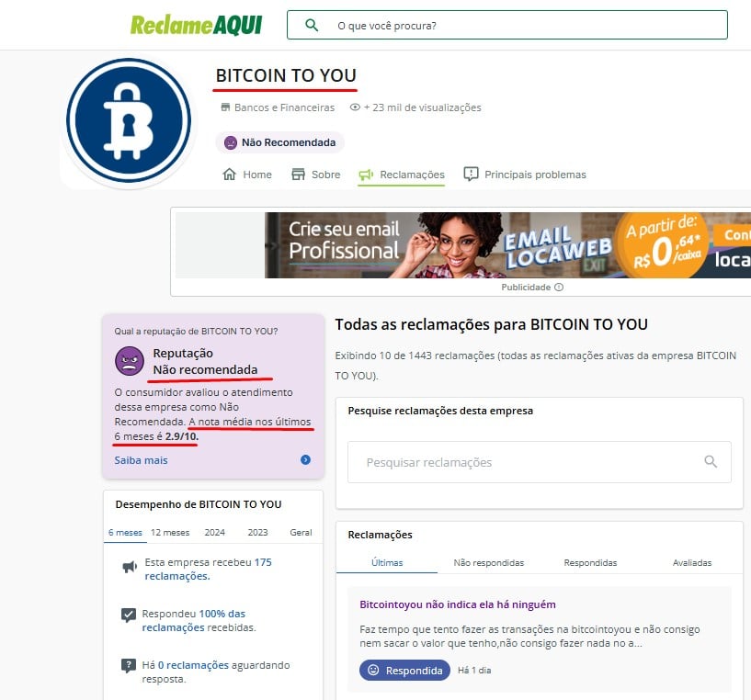Click the ReclameAQUI logo
The height and width of the screenshot is (700, 751).
tap(197, 25)
